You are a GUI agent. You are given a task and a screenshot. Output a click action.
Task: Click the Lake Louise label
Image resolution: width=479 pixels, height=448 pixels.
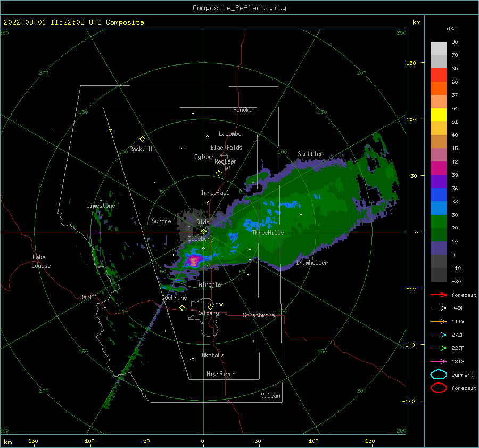point(41,262)
